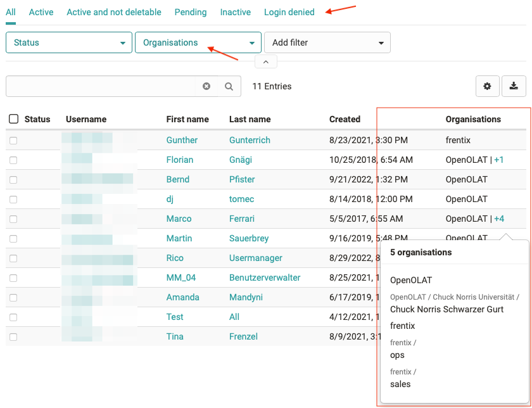532x408 pixels.
Task: Open the Active and not deletable tab
Action: [113, 11]
